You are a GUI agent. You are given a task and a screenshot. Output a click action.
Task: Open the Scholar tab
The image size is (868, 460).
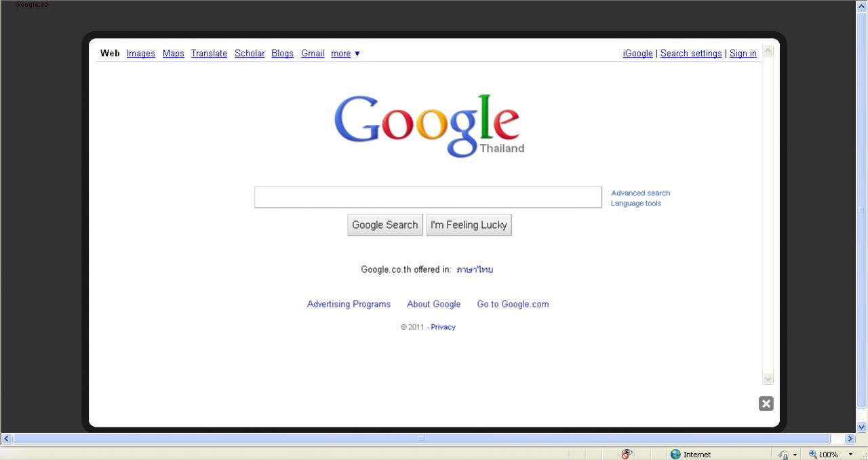point(250,54)
